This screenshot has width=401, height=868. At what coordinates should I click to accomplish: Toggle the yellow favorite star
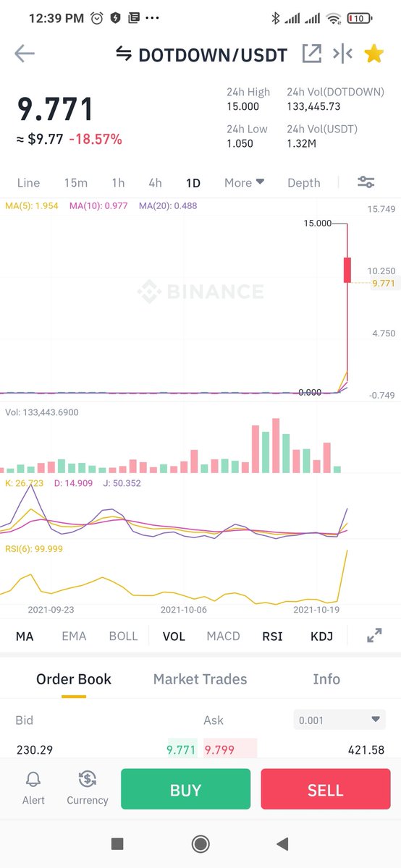(373, 54)
